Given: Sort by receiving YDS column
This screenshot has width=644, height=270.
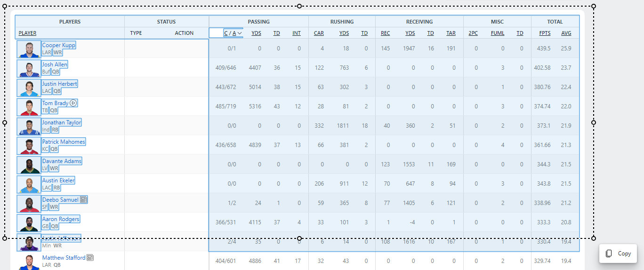Looking at the screenshot, I should (410, 33).
